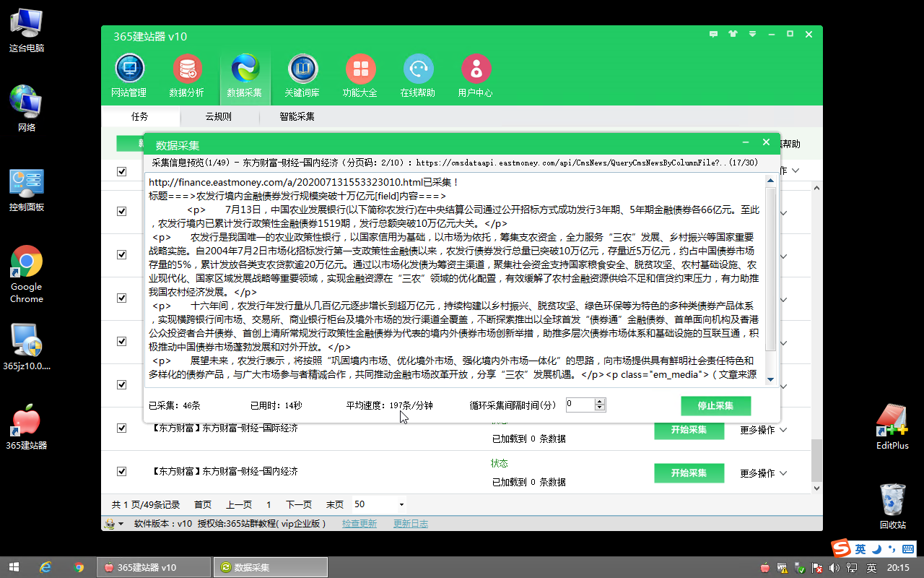Click the 更新日志 link

[411, 524]
